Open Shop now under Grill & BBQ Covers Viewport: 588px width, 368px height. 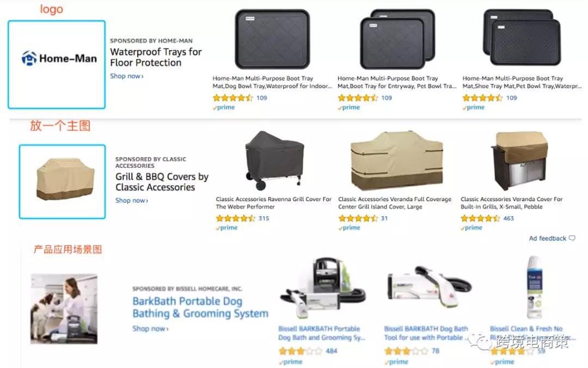[132, 201]
